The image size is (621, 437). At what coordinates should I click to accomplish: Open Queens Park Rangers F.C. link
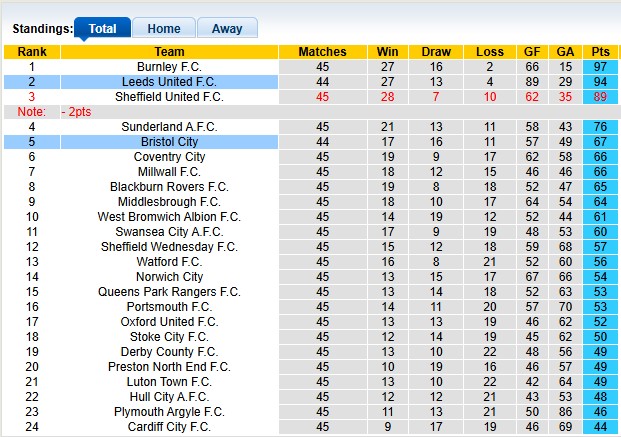point(169,292)
